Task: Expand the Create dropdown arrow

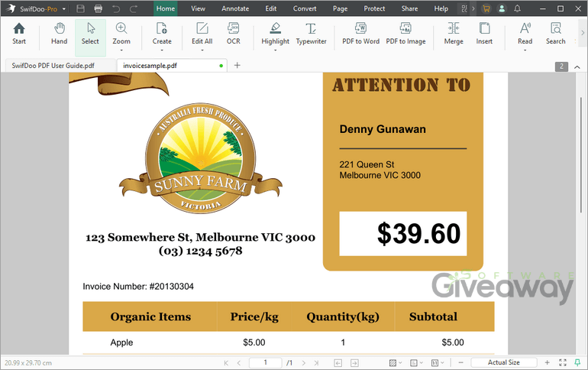Action: pyautogui.click(x=162, y=50)
